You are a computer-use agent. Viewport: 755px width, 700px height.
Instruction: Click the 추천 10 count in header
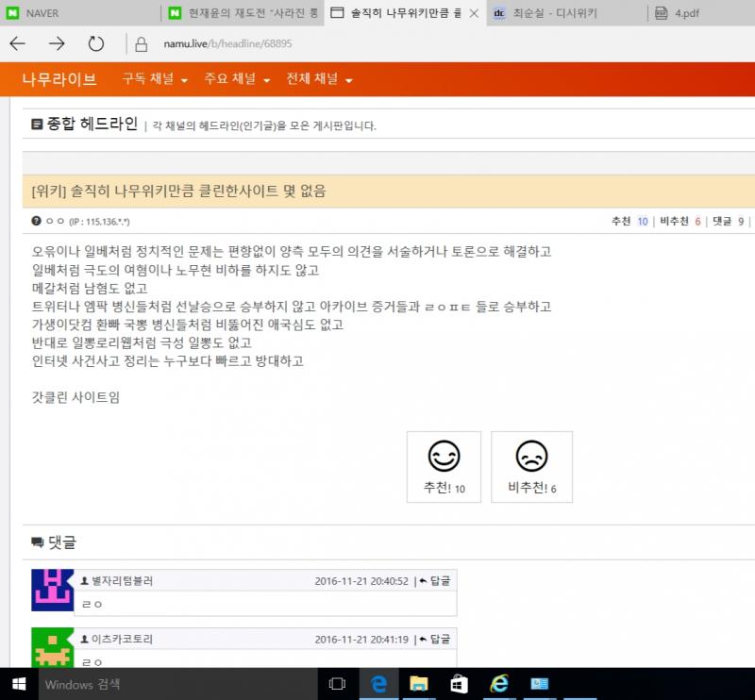629,222
